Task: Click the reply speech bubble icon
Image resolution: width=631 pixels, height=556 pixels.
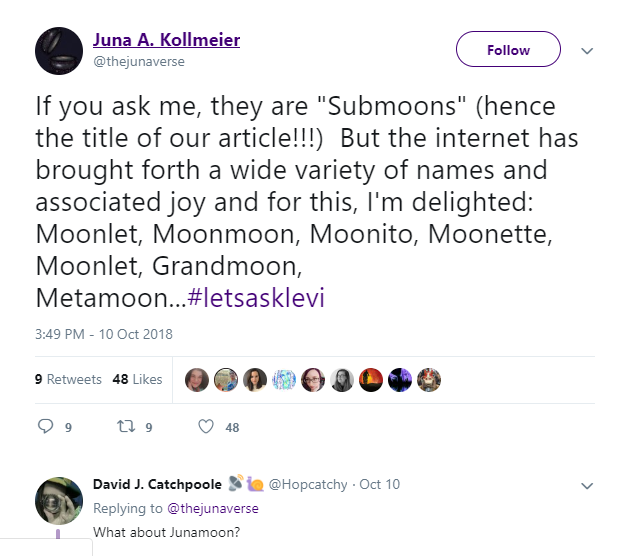Action: coord(45,426)
